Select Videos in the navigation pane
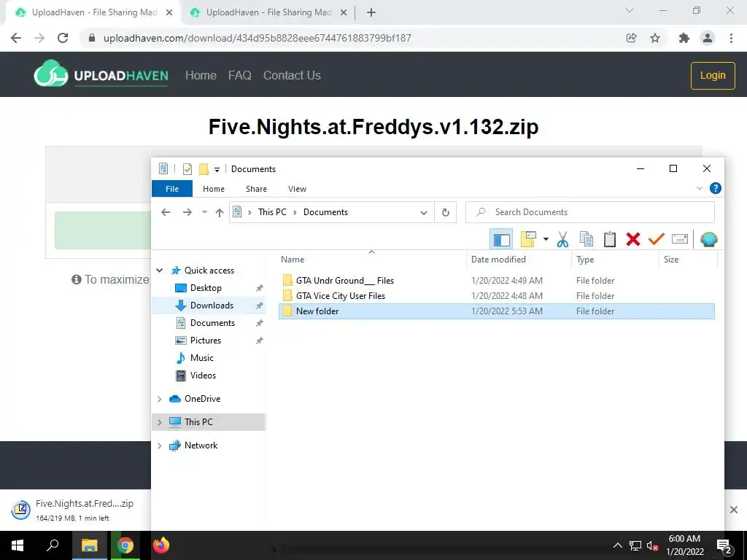Image resolution: width=747 pixels, height=560 pixels. 203,376
